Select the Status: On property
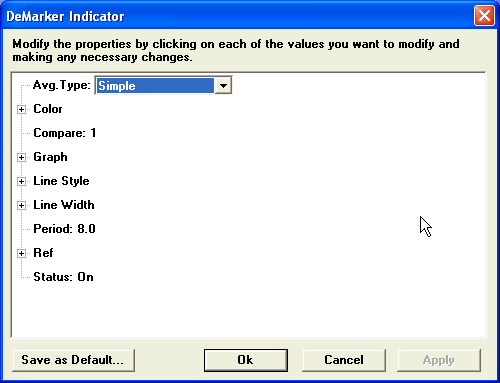The height and width of the screenshot is (383, 500). click(63, 277)
